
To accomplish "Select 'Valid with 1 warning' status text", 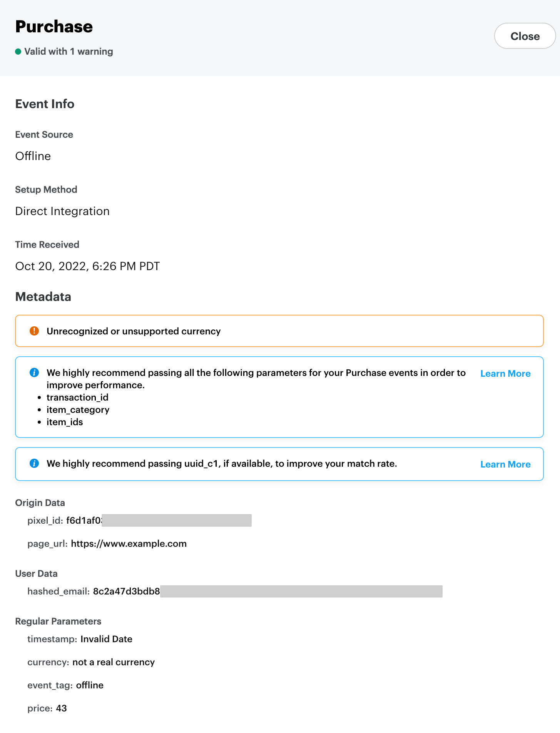I will (69, 52).
